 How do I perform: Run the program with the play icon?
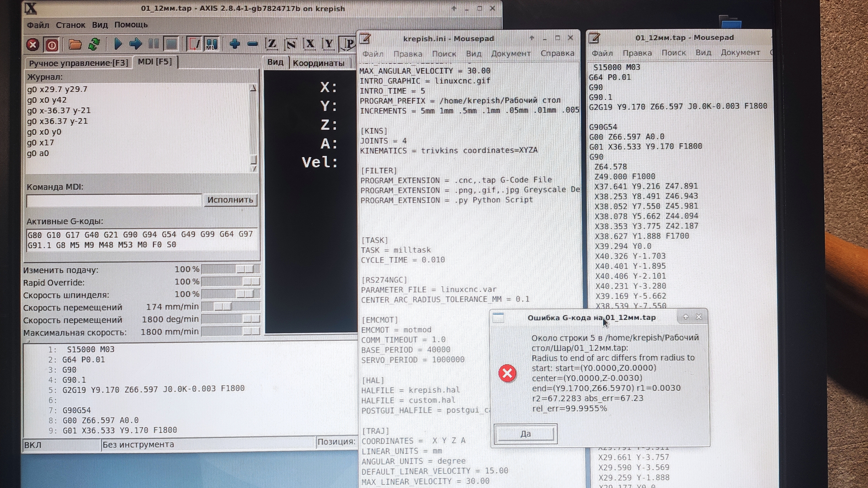coord(118,44)
